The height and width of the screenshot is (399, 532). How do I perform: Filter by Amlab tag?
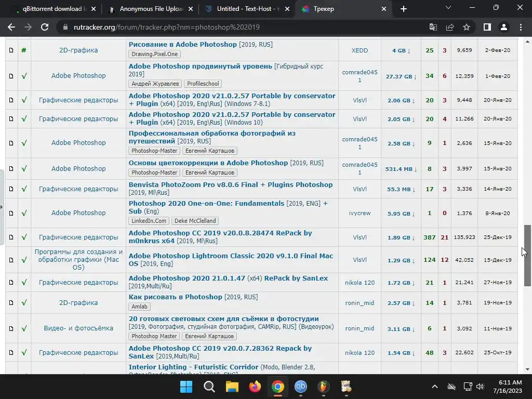tap(139, 307)
